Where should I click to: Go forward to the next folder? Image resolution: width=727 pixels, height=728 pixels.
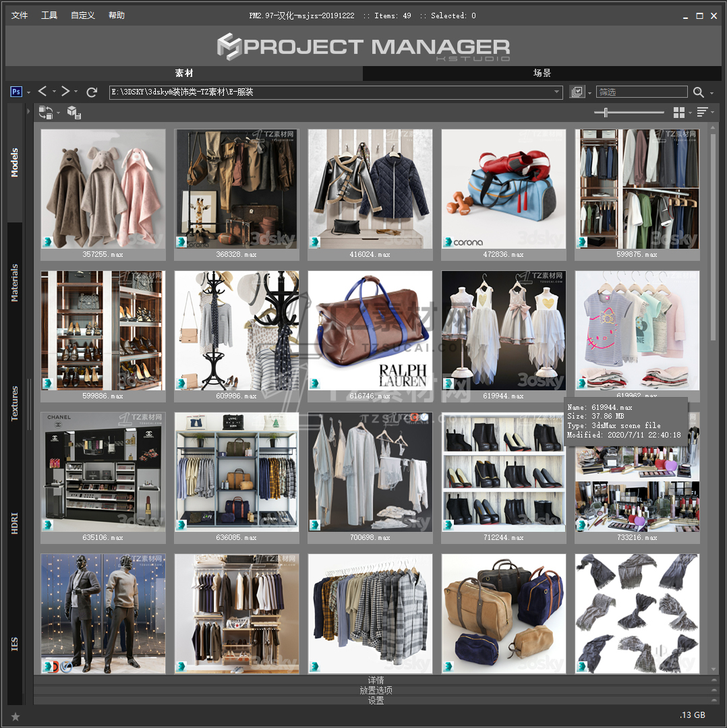tap(65, 92)
